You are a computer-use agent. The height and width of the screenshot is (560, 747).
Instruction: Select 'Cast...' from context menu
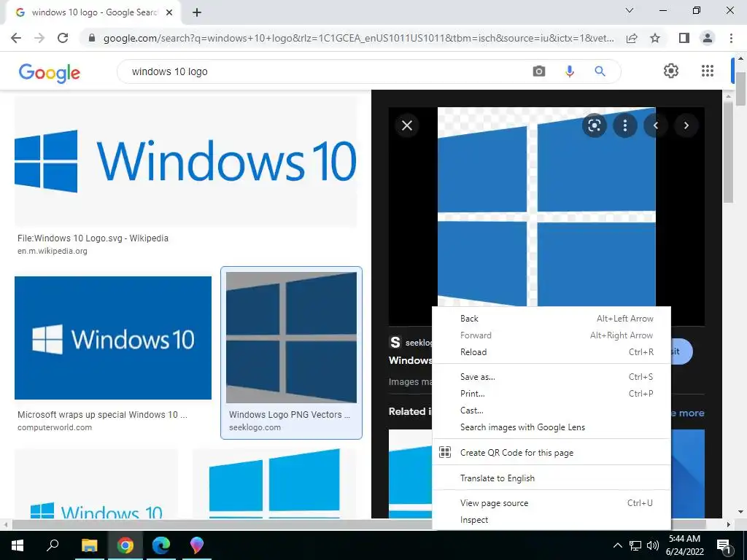click(551, 410)
